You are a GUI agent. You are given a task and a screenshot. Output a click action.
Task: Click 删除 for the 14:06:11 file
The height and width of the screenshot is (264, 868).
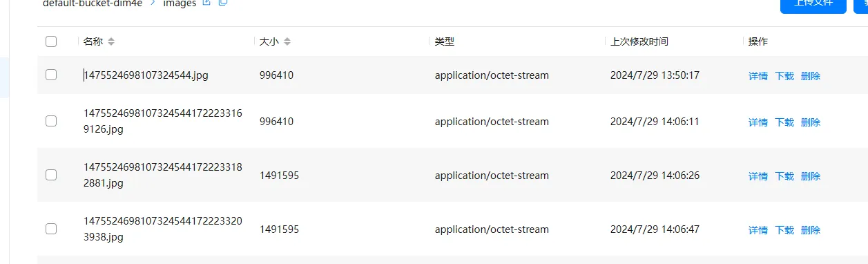pyautogui.click(x=811, y=122)
